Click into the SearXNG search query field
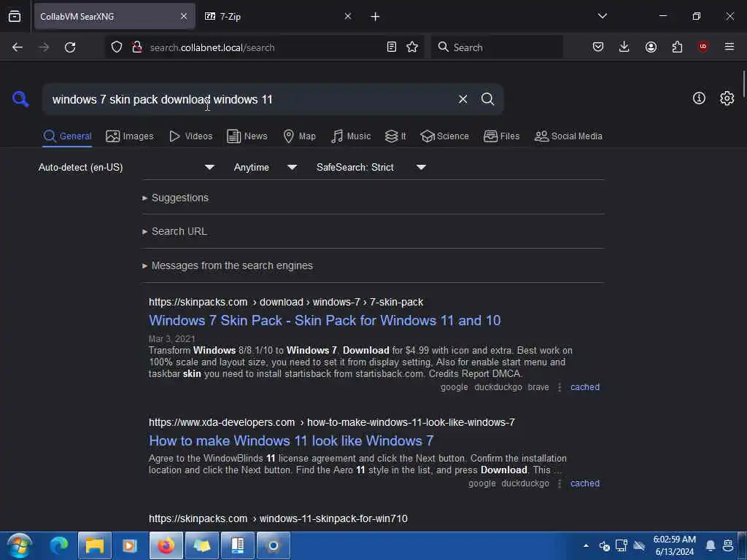Viewport: 747px width, 560px height. 248,99
